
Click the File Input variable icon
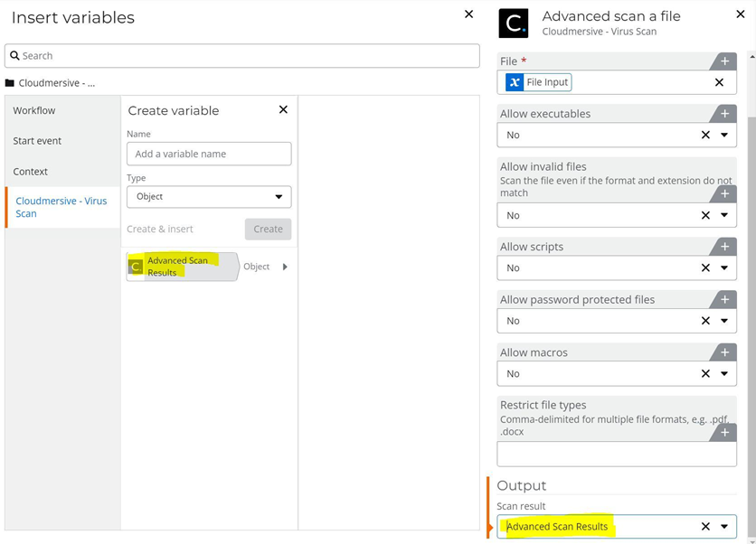coord(515,82)
